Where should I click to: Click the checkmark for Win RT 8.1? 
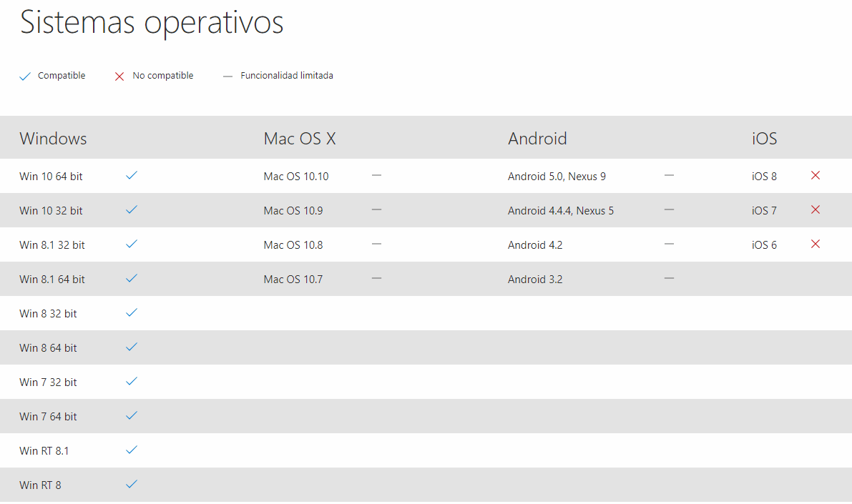[132, 450]
